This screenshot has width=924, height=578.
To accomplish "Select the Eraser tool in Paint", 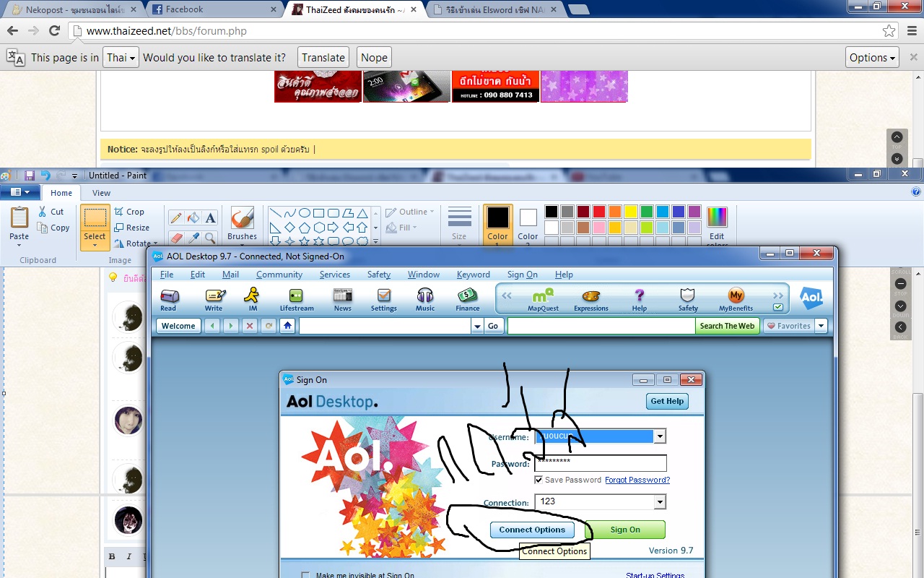I will click(x=176, y=237).
